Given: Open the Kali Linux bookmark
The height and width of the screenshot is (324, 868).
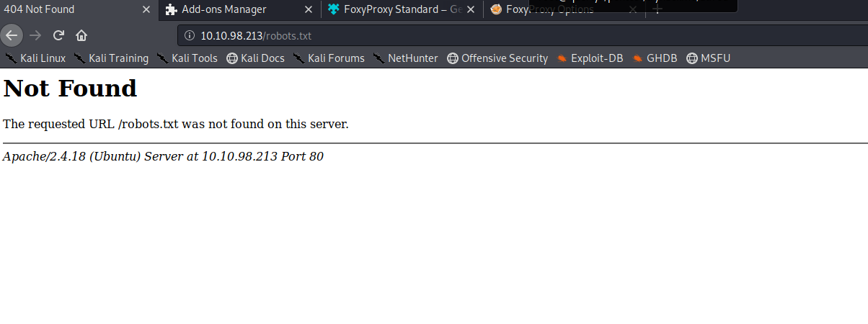Looking at the screenshot, I should [x=35, y=58].
